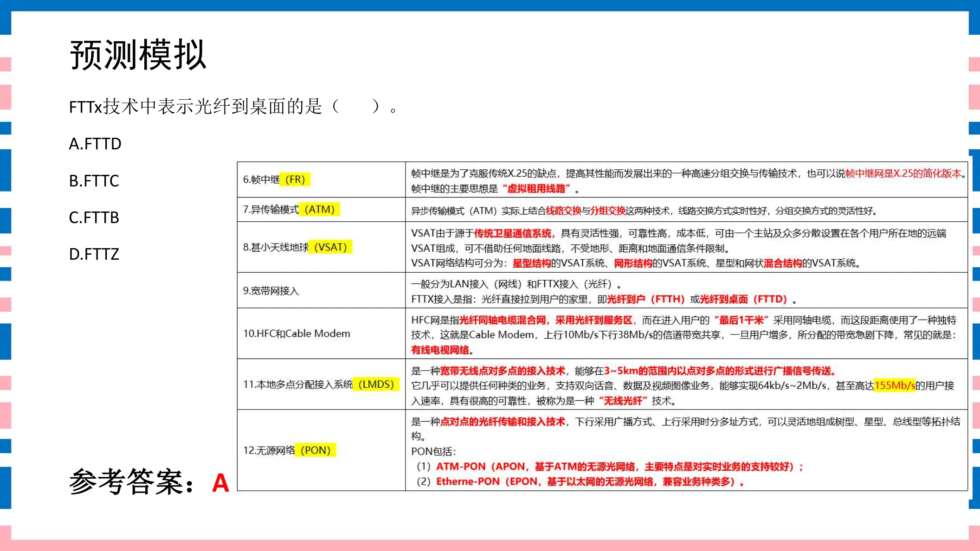This screenshot has height=551, width=980.
Task: Click the highlighted value 155Mb/s
Action: pyautogui.click(x=895, y=385)
